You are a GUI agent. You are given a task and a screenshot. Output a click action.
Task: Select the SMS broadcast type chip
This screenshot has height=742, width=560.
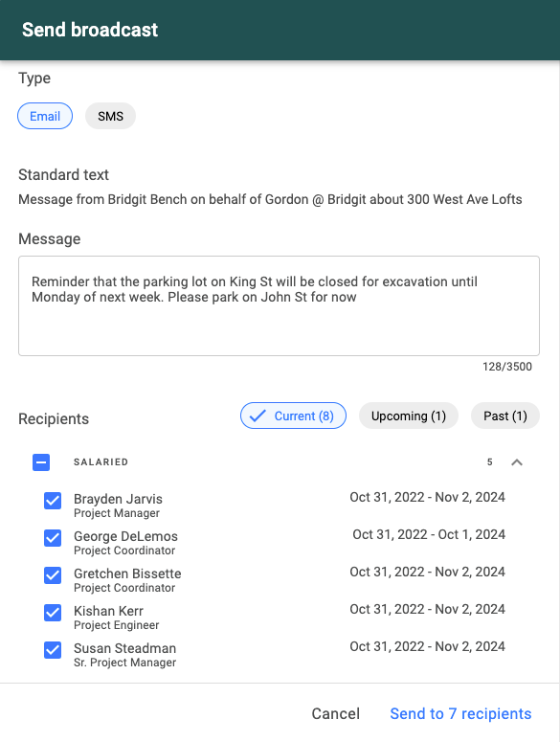(x=110, y=116)
